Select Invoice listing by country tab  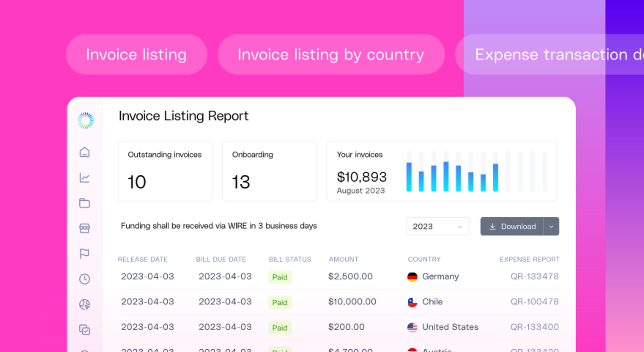click(331, 55)
